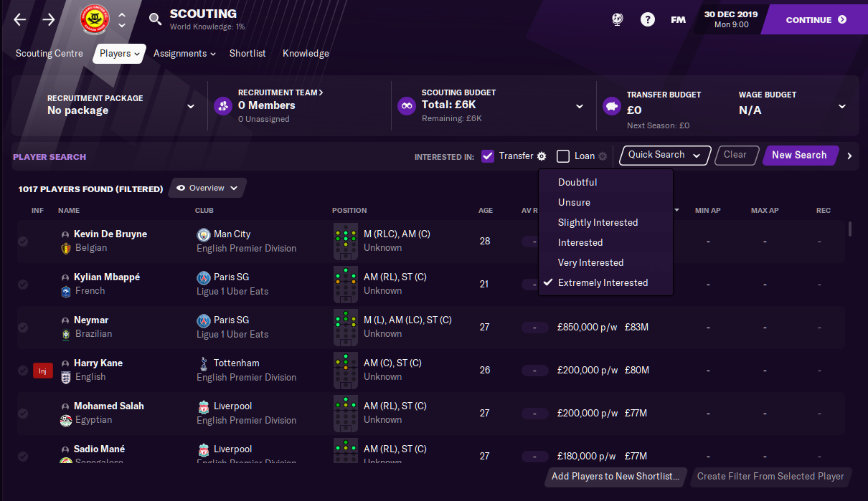The width and height of the screenshot is (868, 501).
Task: Open Transfer interest settings gear
Action: coord(542,156)
